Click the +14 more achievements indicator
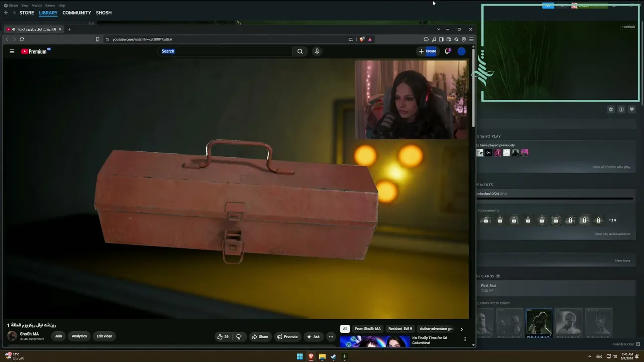The image size is (644, 362). 612,220
